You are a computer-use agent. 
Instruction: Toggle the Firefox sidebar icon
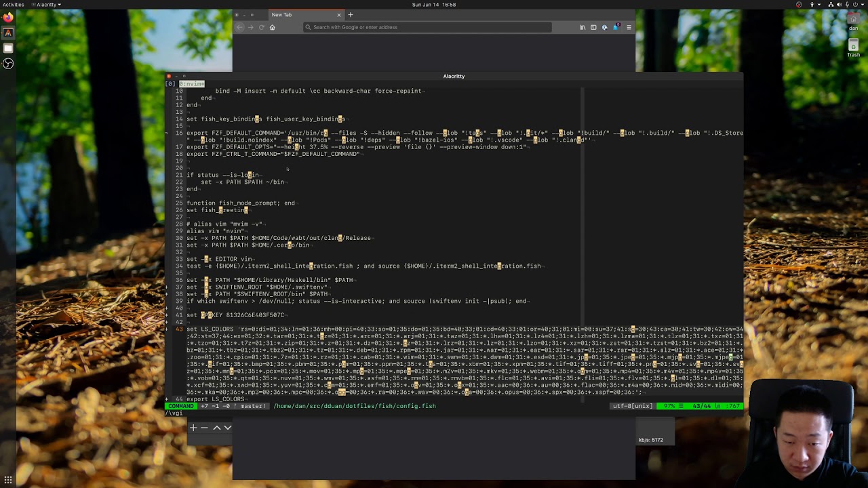[x=593, y=27]
